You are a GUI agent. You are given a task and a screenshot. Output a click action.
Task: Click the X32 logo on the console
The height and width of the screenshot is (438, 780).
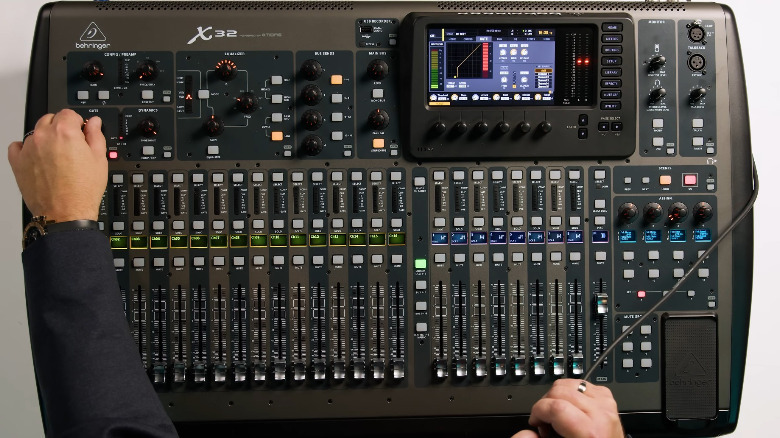(x=212, y=35)
